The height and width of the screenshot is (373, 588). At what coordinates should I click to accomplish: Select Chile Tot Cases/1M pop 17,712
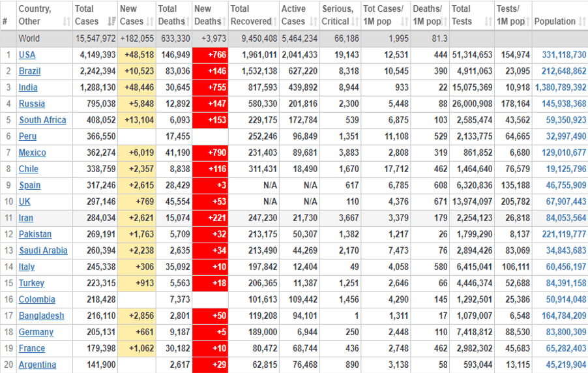(396, 169)
